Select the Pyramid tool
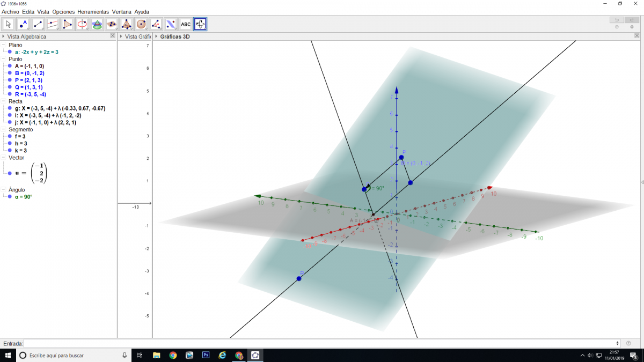This screenshot has height=362, width=644. coord(127,24)
